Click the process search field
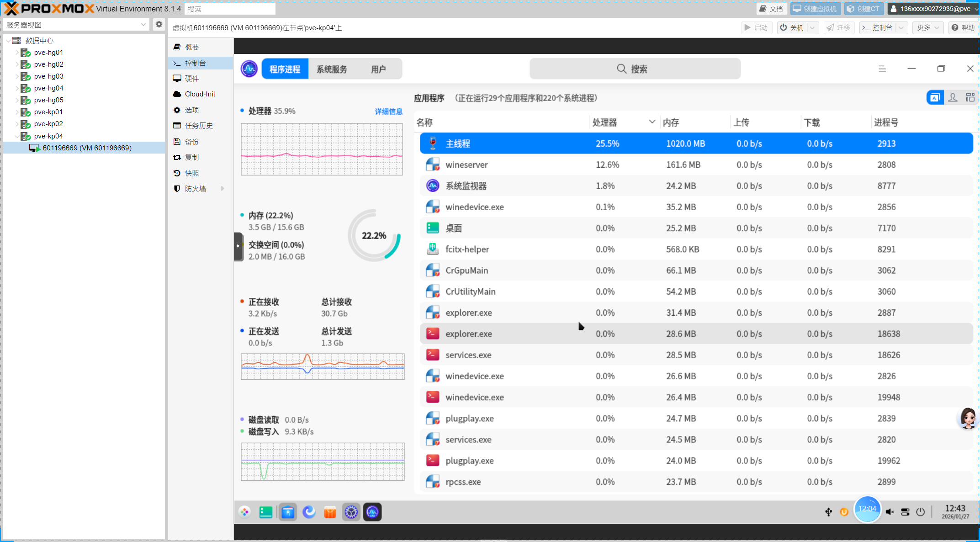The width and height of the screenshot is (980, 542). tap(635, 69)
